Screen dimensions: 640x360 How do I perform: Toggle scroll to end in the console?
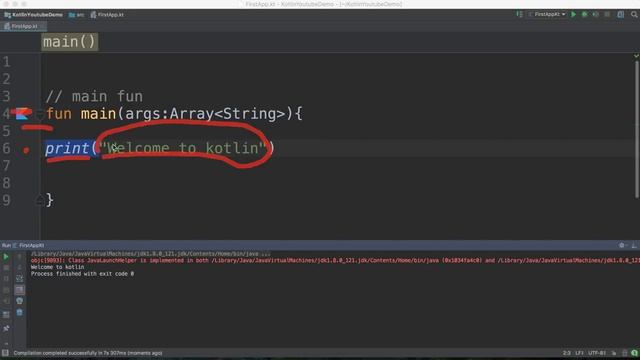[x=19, y=290]
